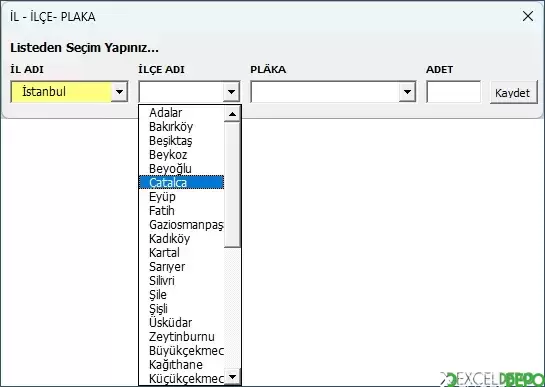
Task: Click the list scroll up arrow
Action: coord(232,114)
